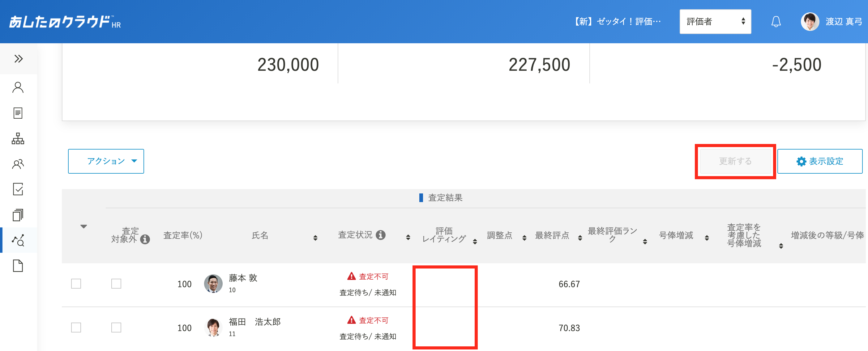
Task: Sort by 号俸増減 column arrows
Action: [707, 238]
